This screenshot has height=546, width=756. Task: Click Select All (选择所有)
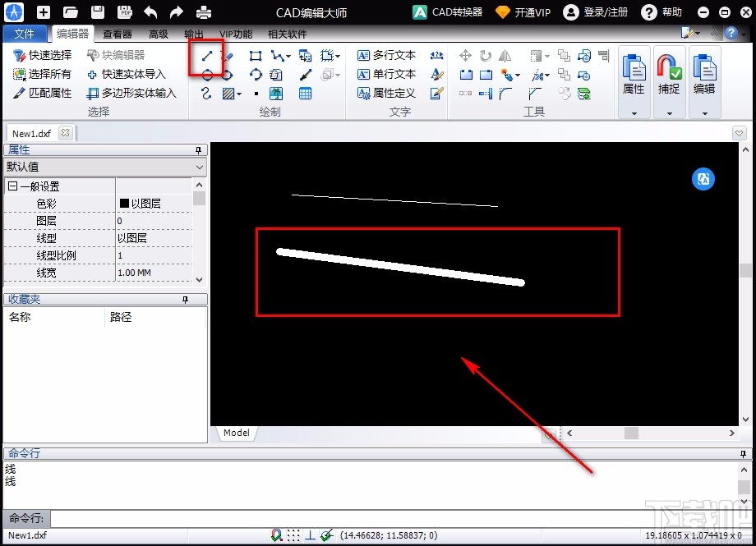[x=42, y=74]
